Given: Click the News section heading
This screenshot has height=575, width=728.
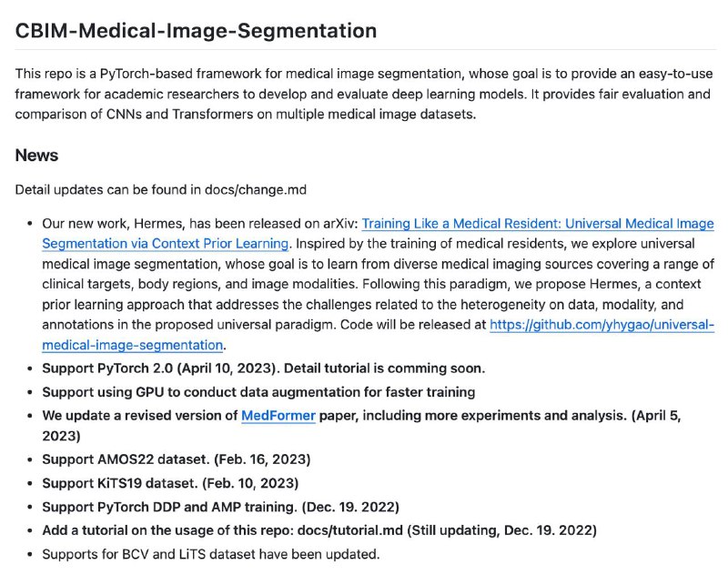Looking at the screenshot, I should 36,155.
